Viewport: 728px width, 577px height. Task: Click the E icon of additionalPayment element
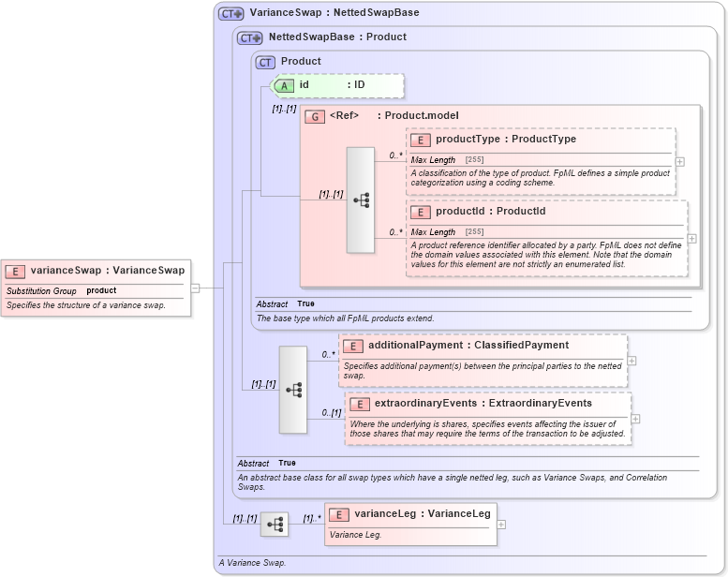click(353, 347)
